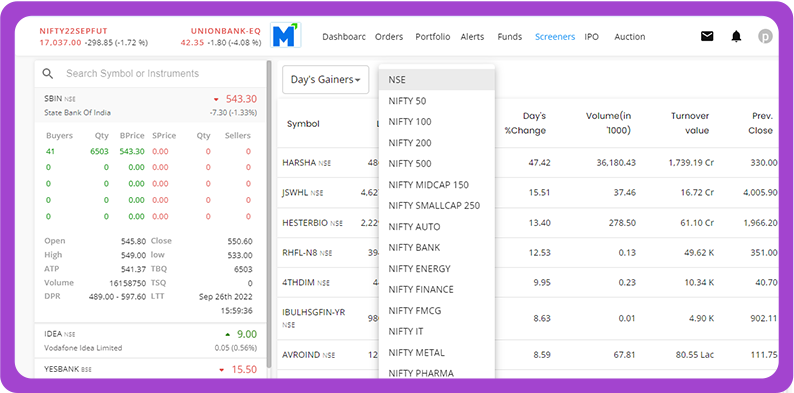Select the YESBANK watchlist entry

pos(150,370)
